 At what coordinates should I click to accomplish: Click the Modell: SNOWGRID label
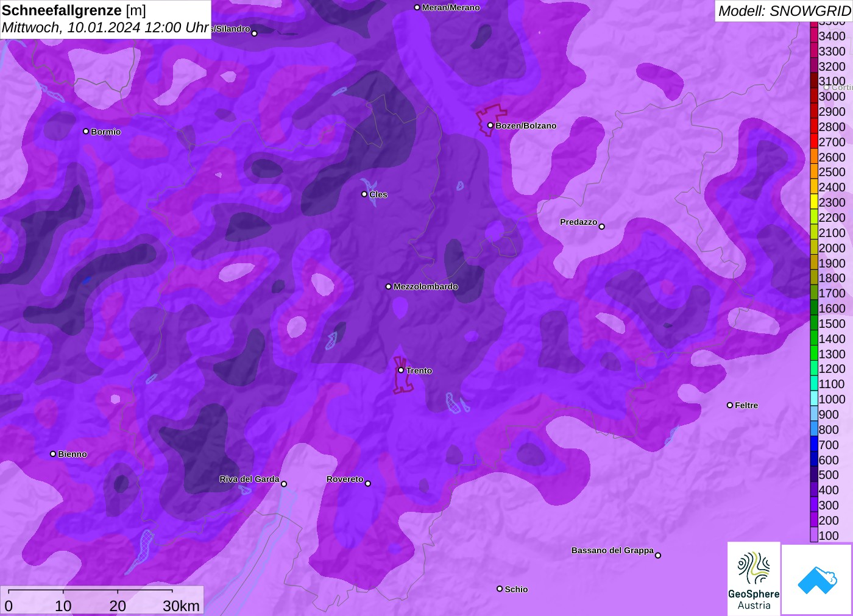784,11
